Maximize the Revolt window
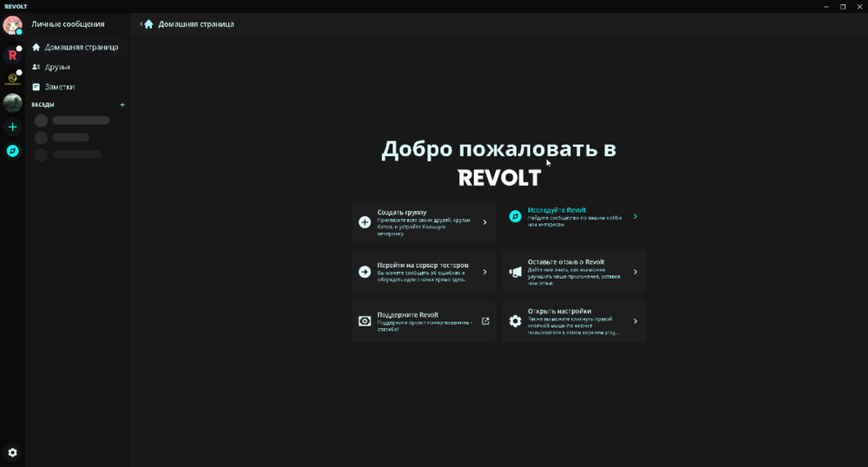 pos(843,7)
